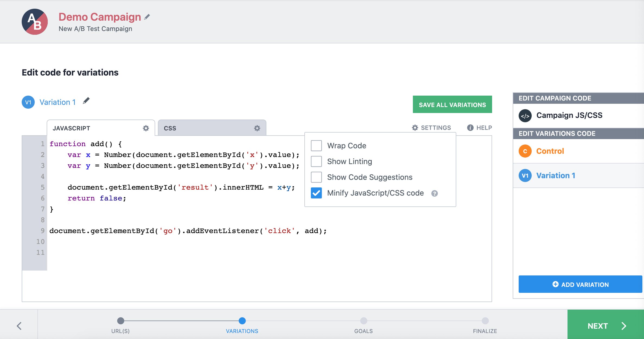Click the 'function add()' code line
The width and height of the screenshot is (644, 339).
pos(86,144)
